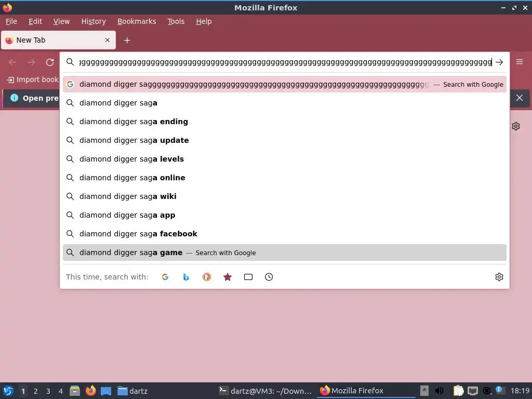Click the address bar text field
532x399 pixels.
285,62
